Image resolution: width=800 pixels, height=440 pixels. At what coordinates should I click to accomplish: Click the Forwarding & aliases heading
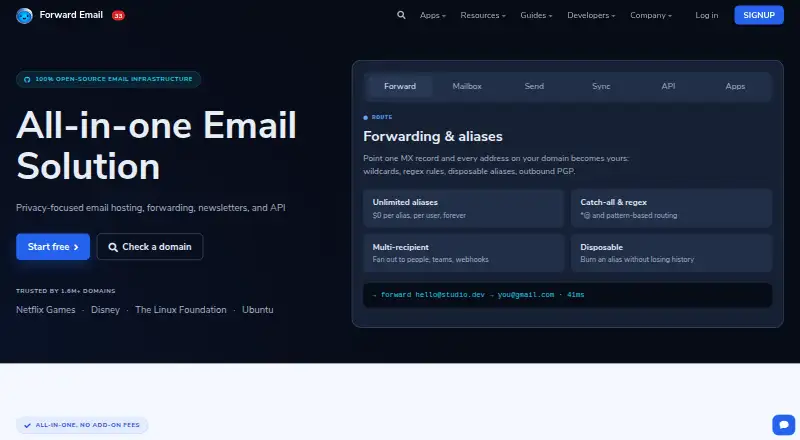(x=433, y=136)
